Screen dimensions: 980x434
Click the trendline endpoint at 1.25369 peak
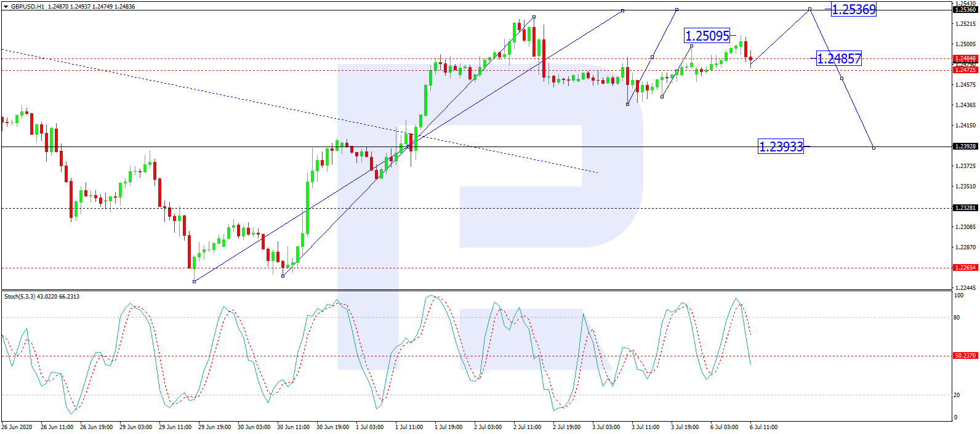(x=809, y=9)
